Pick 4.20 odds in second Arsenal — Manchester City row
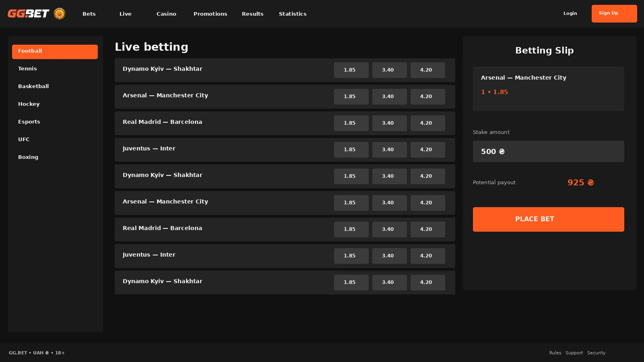Viewport: 644px width, 362px height. [428, 203]
